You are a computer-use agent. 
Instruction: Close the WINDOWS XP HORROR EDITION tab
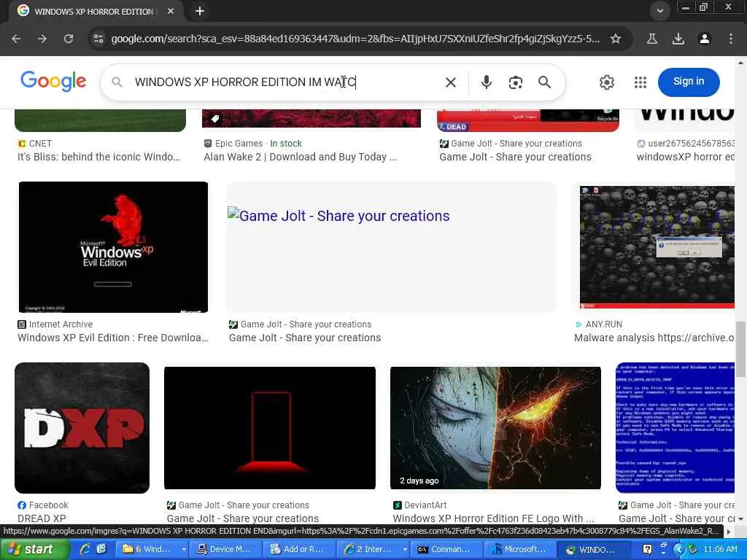171,11
